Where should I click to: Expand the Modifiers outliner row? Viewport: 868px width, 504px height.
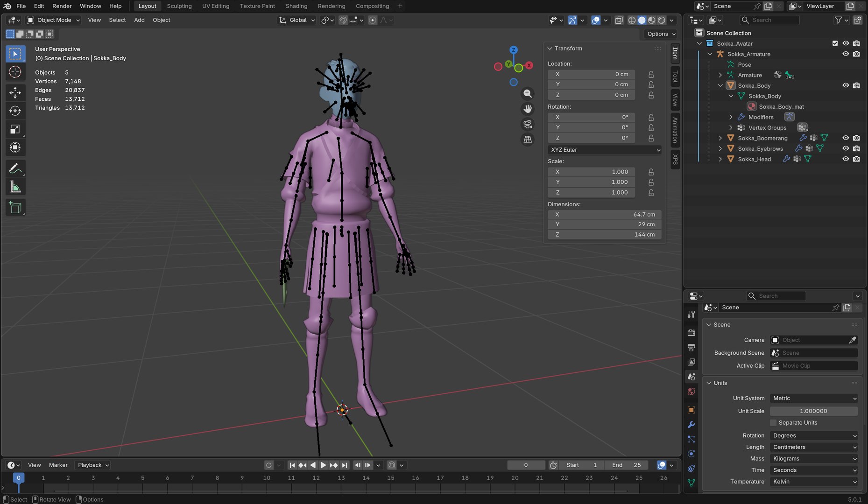pos(731,117)
